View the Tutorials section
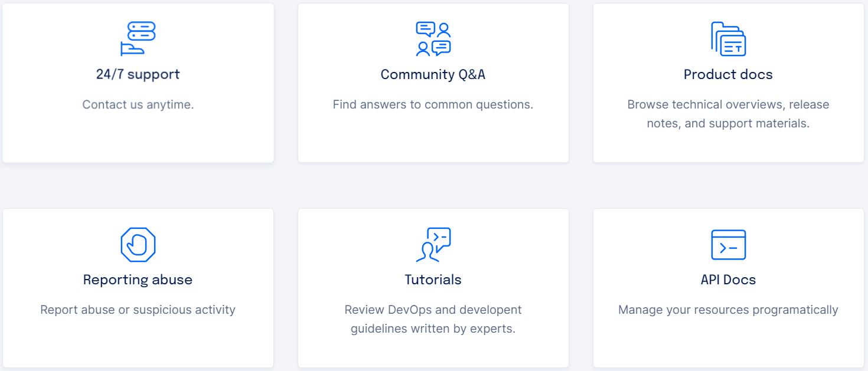The width and height of the screenshot is (868, 371). click(x=433, y=279)
